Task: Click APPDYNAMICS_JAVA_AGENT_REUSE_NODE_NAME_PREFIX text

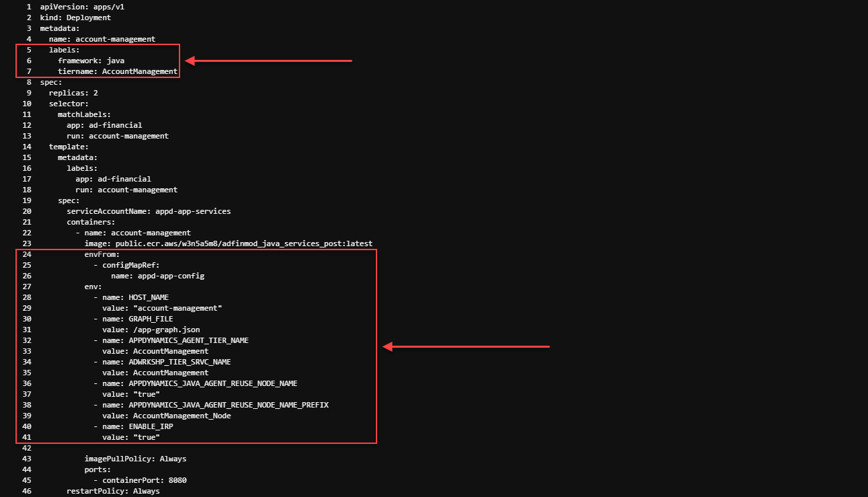Action: [229, 405]
